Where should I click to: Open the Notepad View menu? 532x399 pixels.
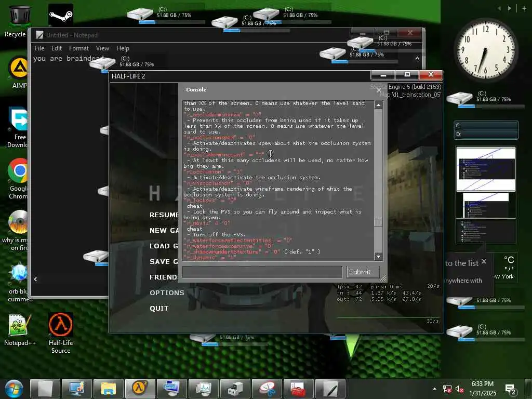(102, 48)
